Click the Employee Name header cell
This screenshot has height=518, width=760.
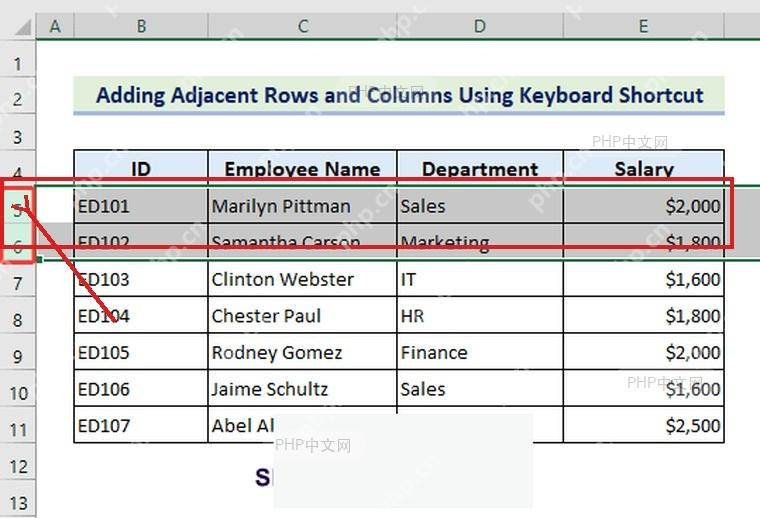point(302,168)
